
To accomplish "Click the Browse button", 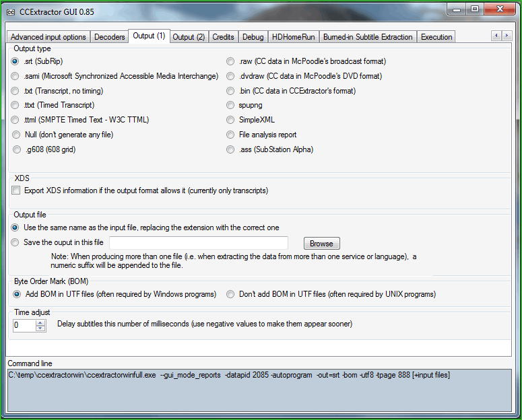I will (321, 243).
